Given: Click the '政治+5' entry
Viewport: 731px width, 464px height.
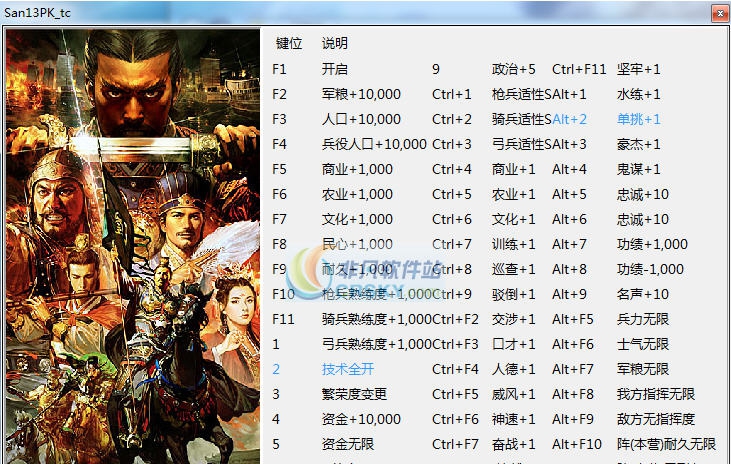Looking at the screenshot, I should [x=513, y=69].
